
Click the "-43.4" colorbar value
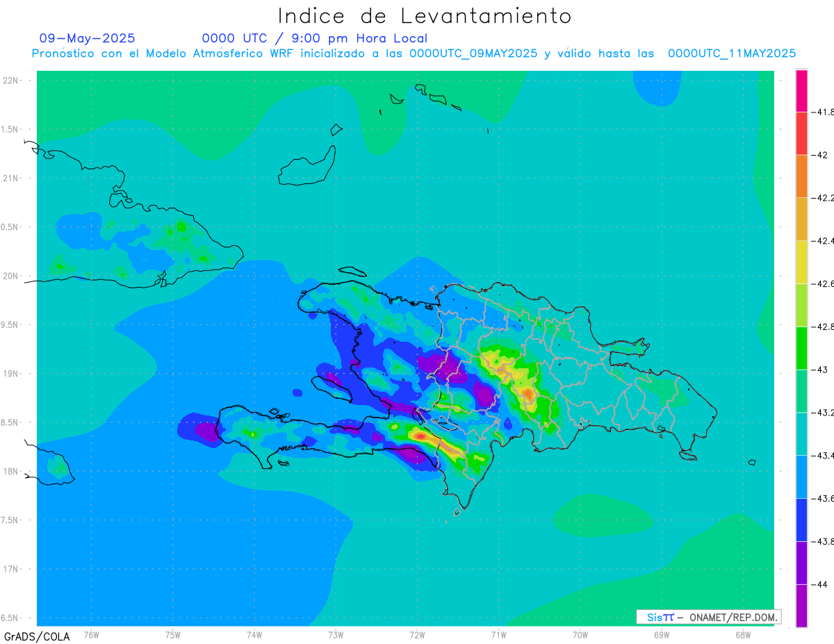pyautogui.click(x=823, y=456)
